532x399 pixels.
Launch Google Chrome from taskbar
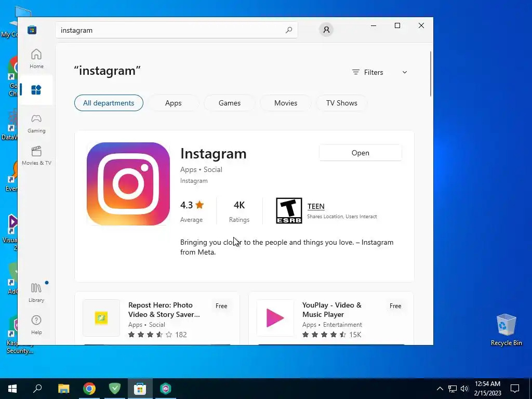click(x=89, y=389)
